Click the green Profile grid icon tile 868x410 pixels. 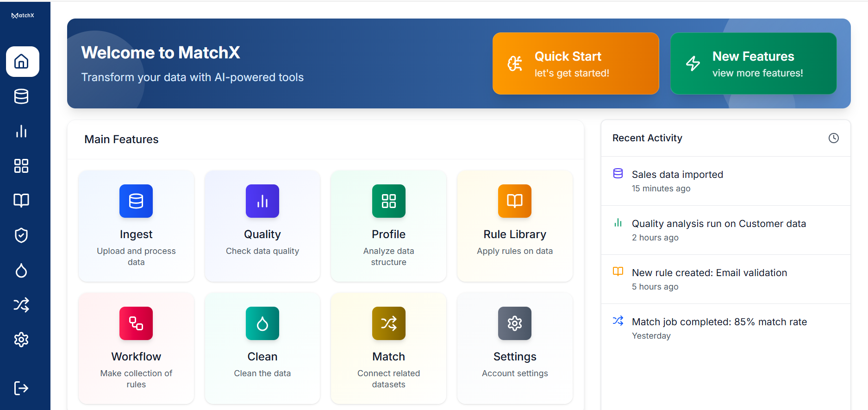(389, 201)
